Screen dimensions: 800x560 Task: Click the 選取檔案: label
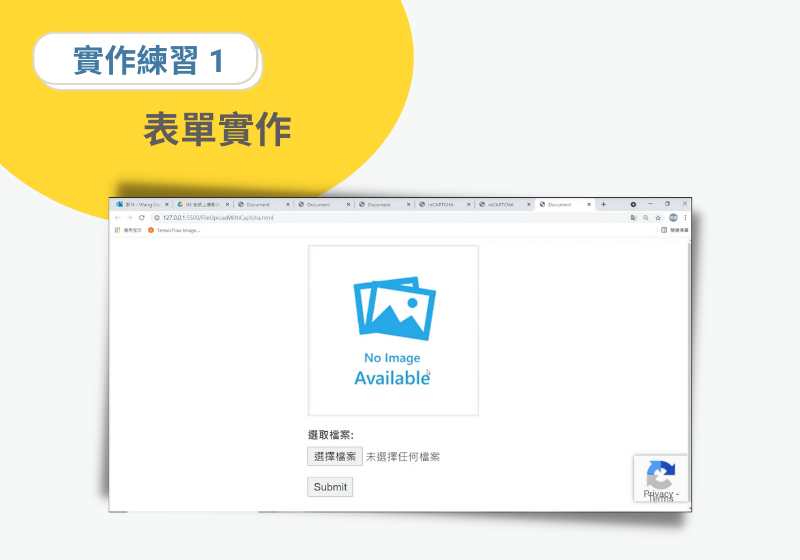[331, 435]
